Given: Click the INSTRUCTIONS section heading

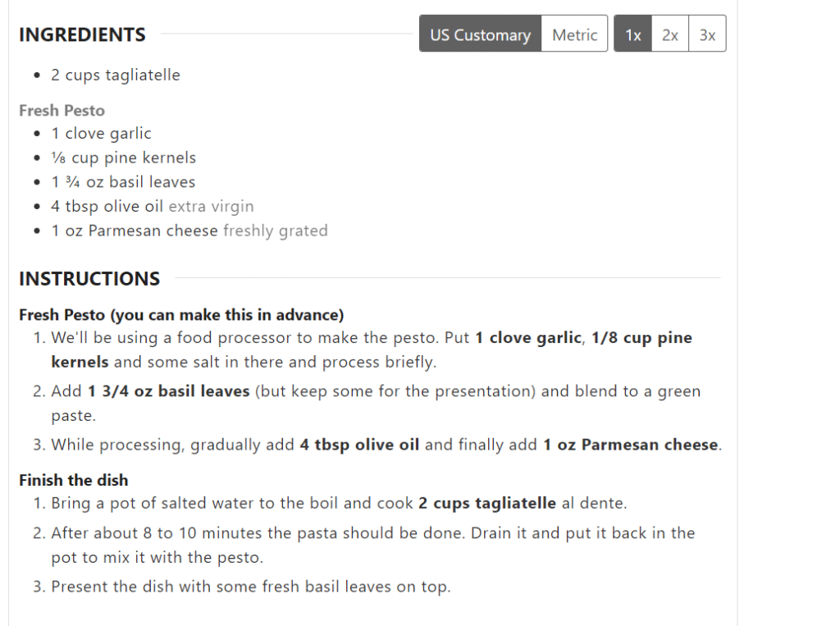Looking at the screenshot, I should (89, 278).
